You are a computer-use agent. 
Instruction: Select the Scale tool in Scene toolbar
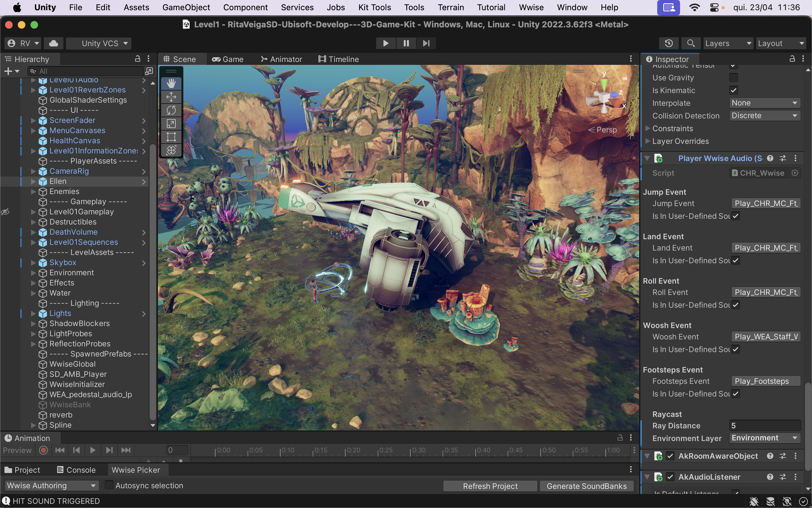click(x=171, y=124)
